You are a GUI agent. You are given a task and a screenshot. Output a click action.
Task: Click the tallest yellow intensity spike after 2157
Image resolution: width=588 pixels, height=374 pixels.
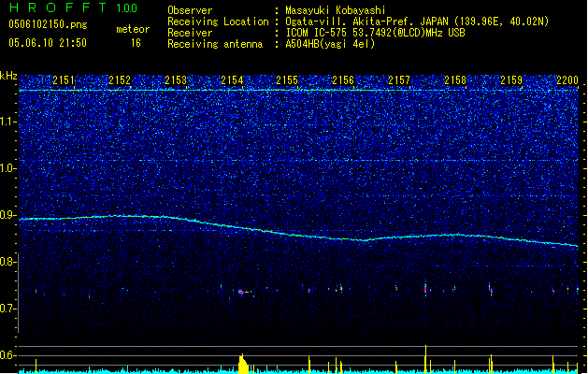click(425, 359)
